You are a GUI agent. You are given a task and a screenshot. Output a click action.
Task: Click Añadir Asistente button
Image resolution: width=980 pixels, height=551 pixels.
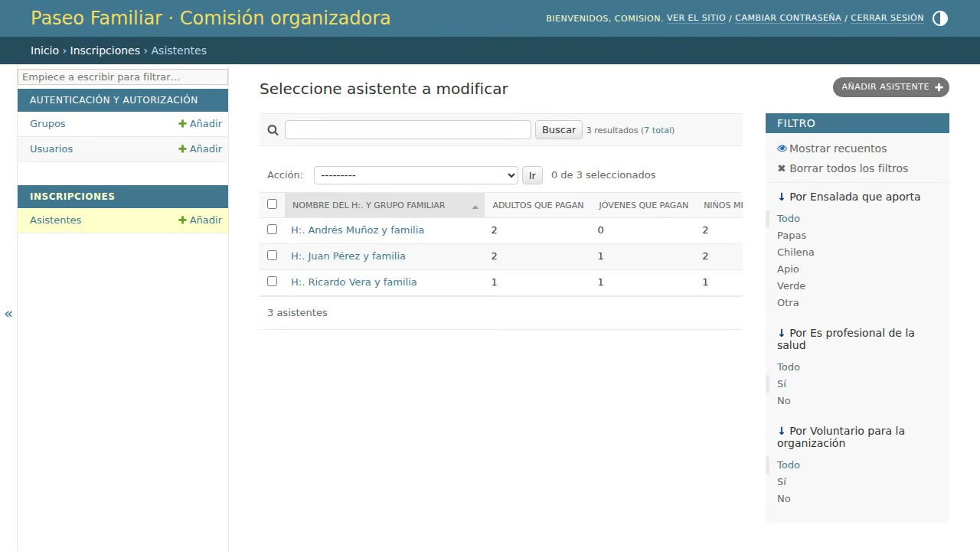[891, 87]
